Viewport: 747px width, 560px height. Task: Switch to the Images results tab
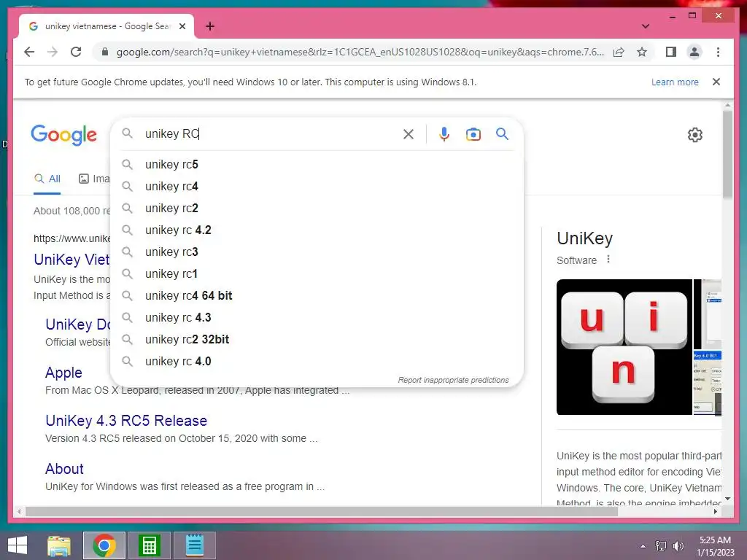(x=94, y=179)
